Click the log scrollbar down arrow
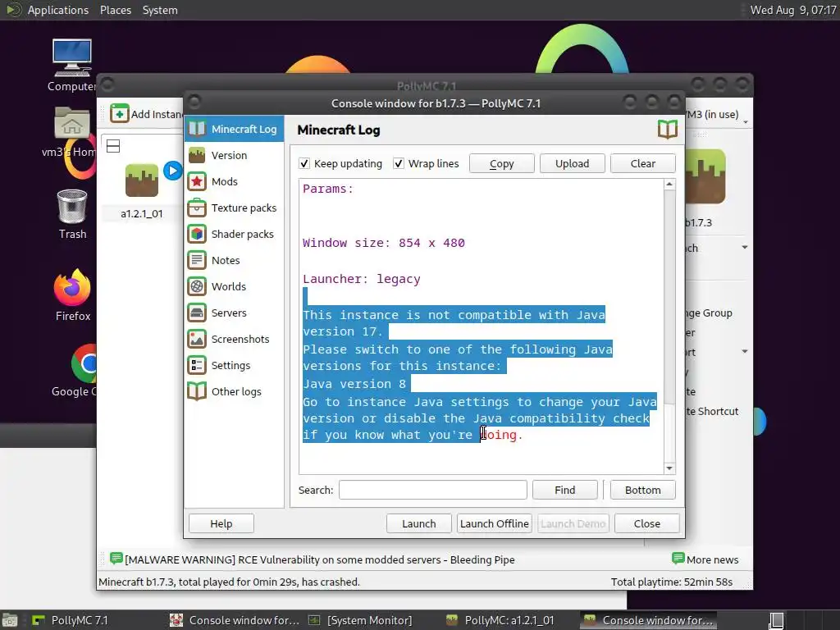Viewport: 840px width, 630px height. coord(669,468)
